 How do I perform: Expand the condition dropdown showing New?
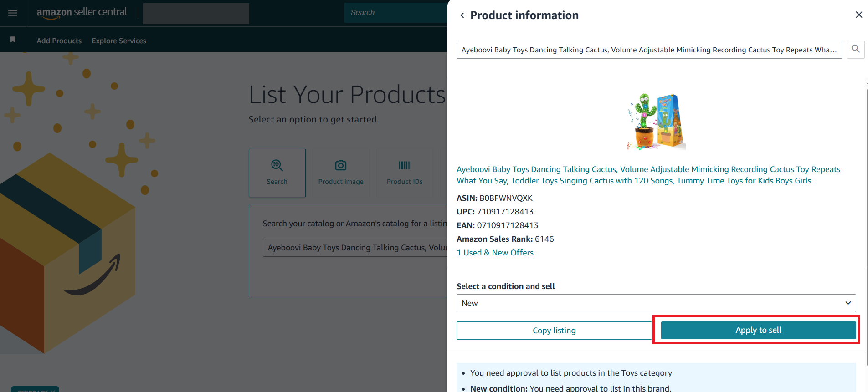(656, 303)
